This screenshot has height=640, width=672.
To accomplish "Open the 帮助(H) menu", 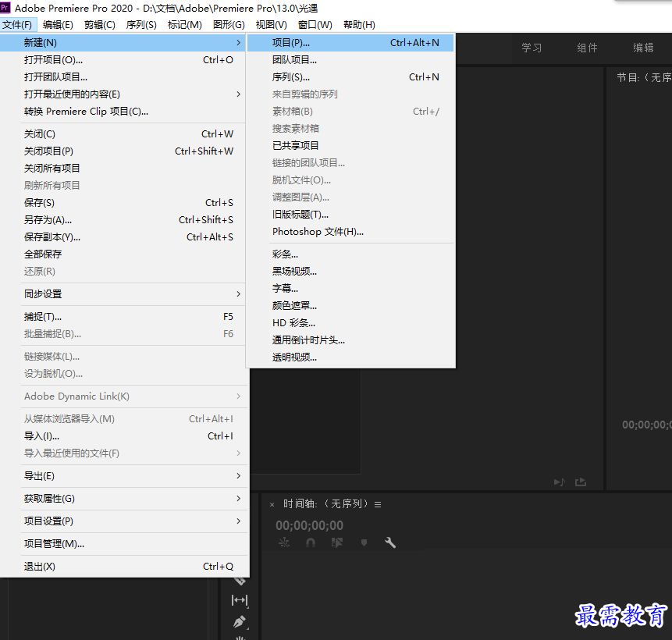I will point(359,24).
